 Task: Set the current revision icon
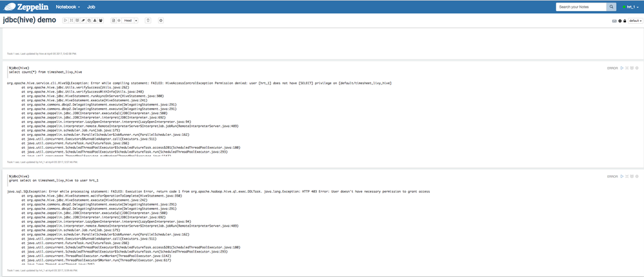point(119,21)
